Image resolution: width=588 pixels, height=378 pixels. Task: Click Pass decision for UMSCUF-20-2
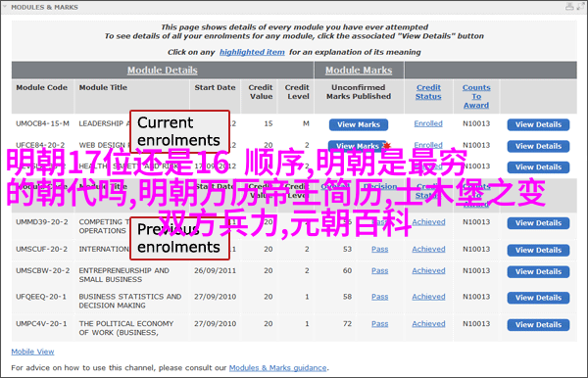coord(380,249)
